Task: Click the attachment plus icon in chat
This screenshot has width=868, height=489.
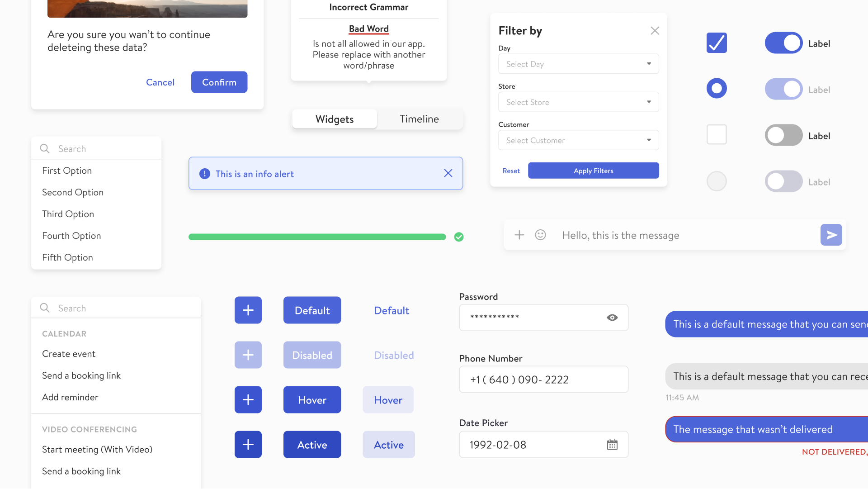Action: (519, 234)
